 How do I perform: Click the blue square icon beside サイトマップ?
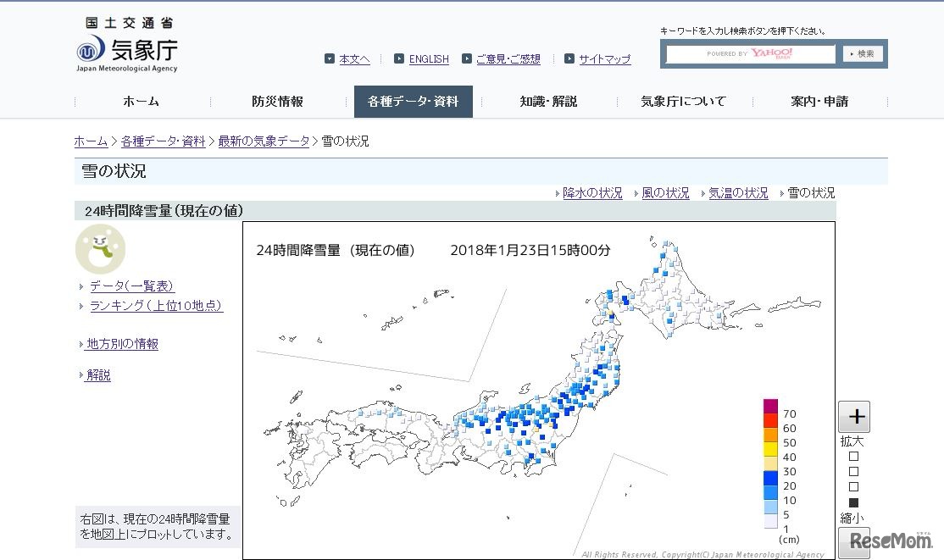tap(570, 58)
